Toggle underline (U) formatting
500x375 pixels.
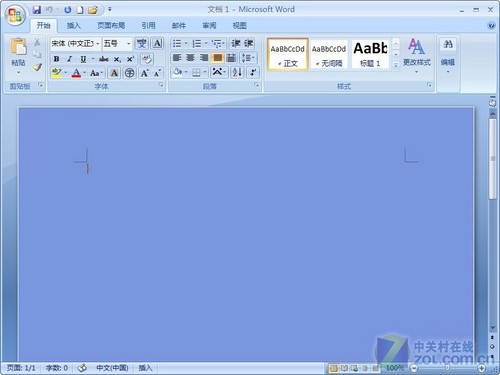click(83, 59)
